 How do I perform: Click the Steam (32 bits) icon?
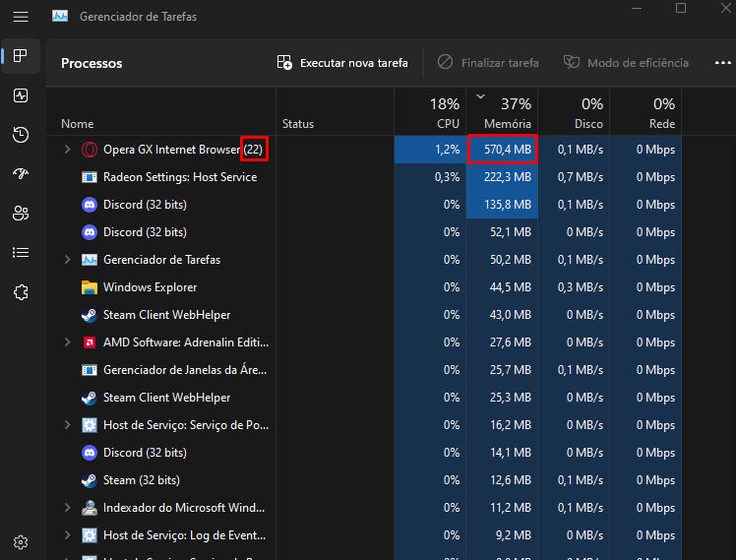point(90,480)
